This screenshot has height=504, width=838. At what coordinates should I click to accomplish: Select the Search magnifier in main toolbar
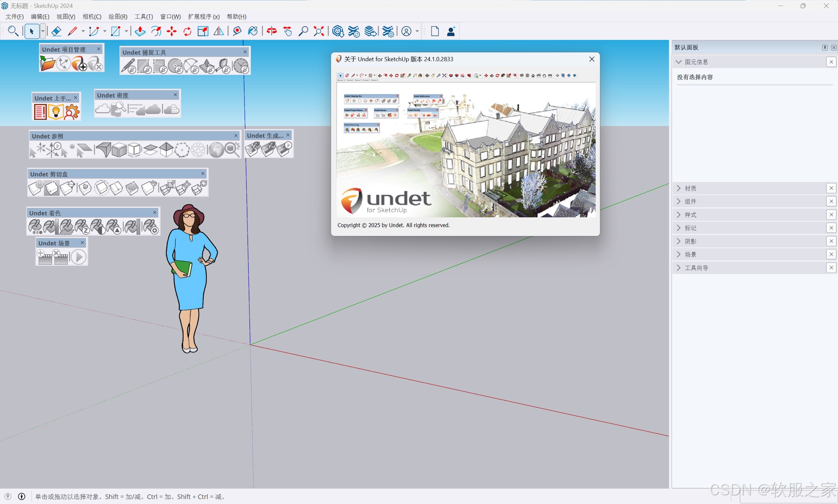pyautogui.click(x=13, y=31)
